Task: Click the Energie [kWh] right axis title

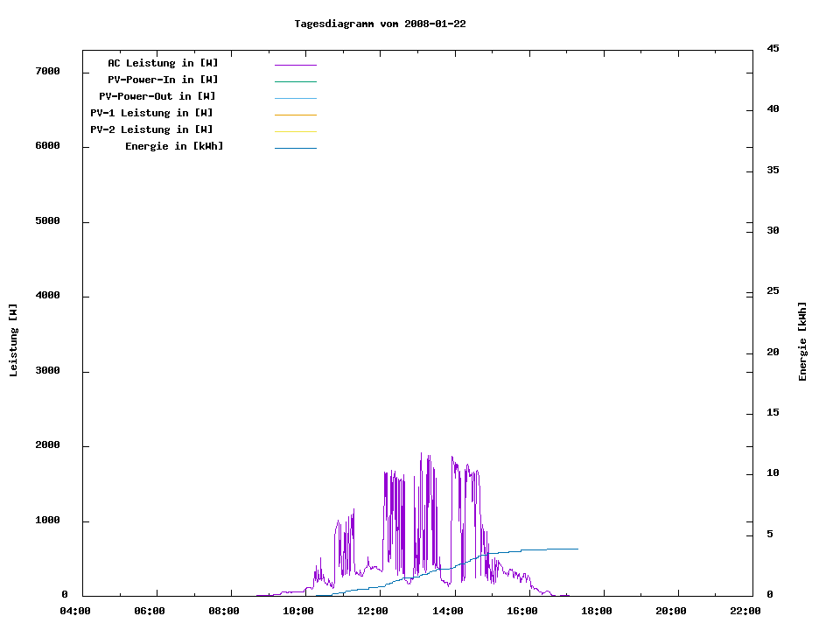Action: [x=802, y=341]
